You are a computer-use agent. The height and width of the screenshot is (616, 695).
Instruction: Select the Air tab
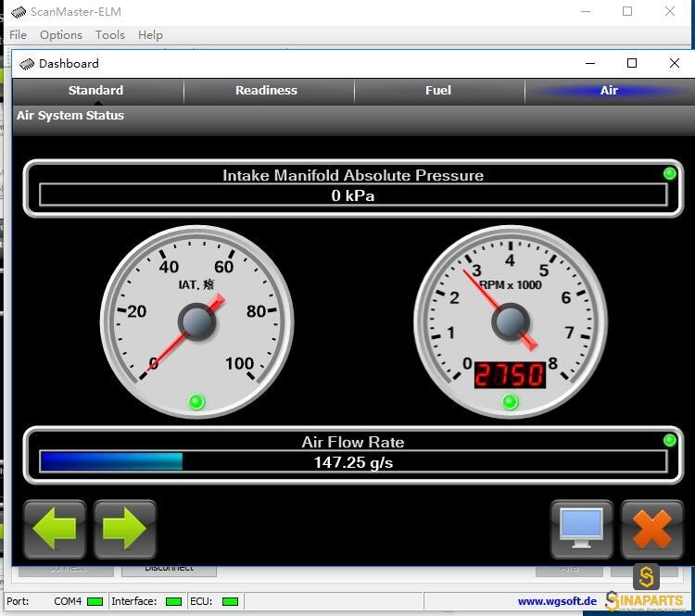coord(609,91)
